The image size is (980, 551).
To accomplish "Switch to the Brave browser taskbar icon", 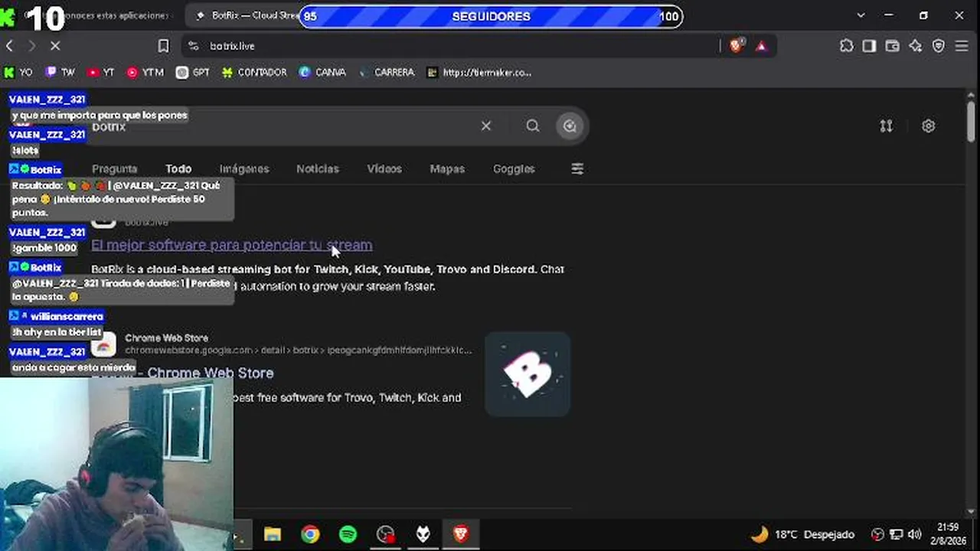I will click(x=461, y=534).
